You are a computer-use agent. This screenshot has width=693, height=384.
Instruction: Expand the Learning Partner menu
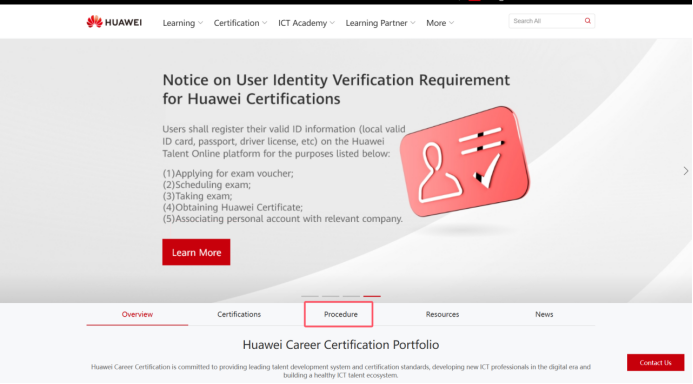[x=380, y=23]
